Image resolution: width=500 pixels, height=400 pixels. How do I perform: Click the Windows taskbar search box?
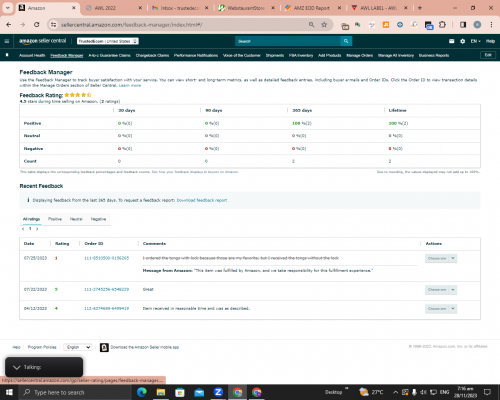coord(75,392)
